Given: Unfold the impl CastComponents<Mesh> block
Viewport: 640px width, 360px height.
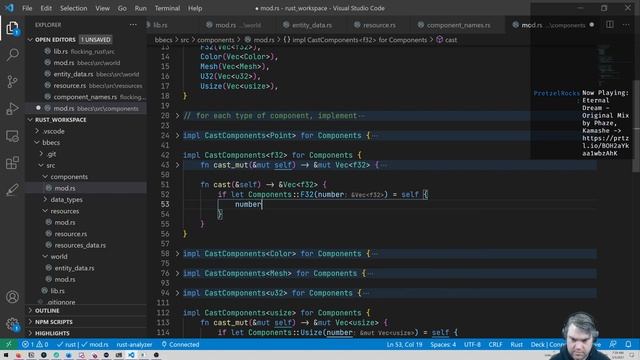Looking at the screenshot, I should coord(178,273).
